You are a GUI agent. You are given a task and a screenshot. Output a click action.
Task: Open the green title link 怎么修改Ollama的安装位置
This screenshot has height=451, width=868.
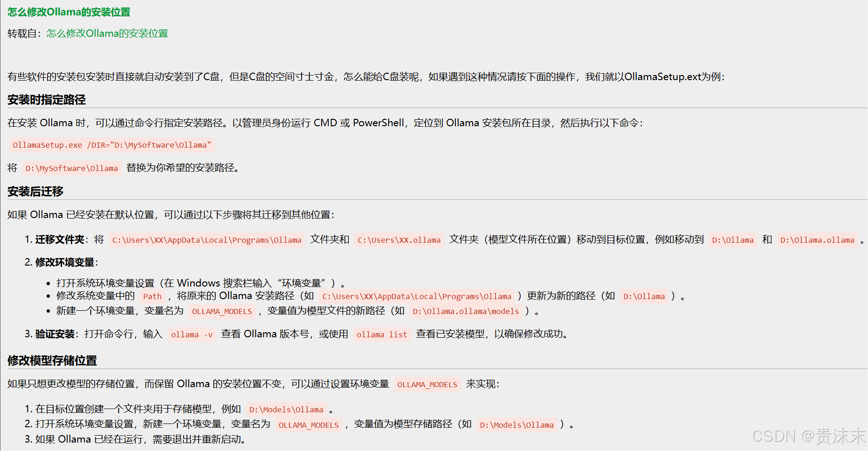[x=69, y=12]
